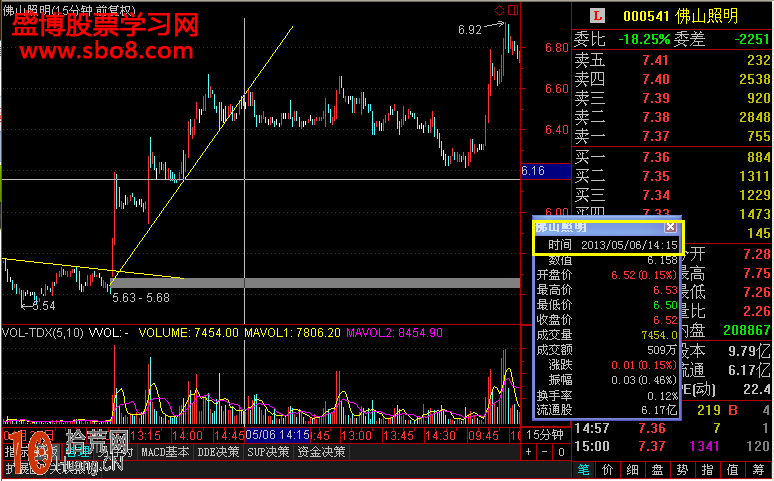The width and height of the screenshot is (774, 481).
Task: Select the 值 tab in the side panel
Action: click(x=733, y=470)
